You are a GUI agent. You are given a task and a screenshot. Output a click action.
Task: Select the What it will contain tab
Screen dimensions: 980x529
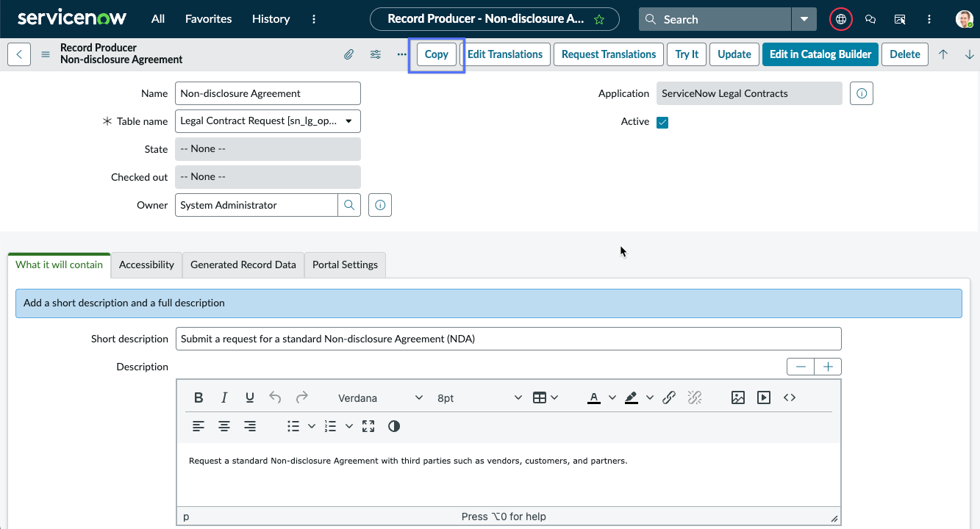60,264
